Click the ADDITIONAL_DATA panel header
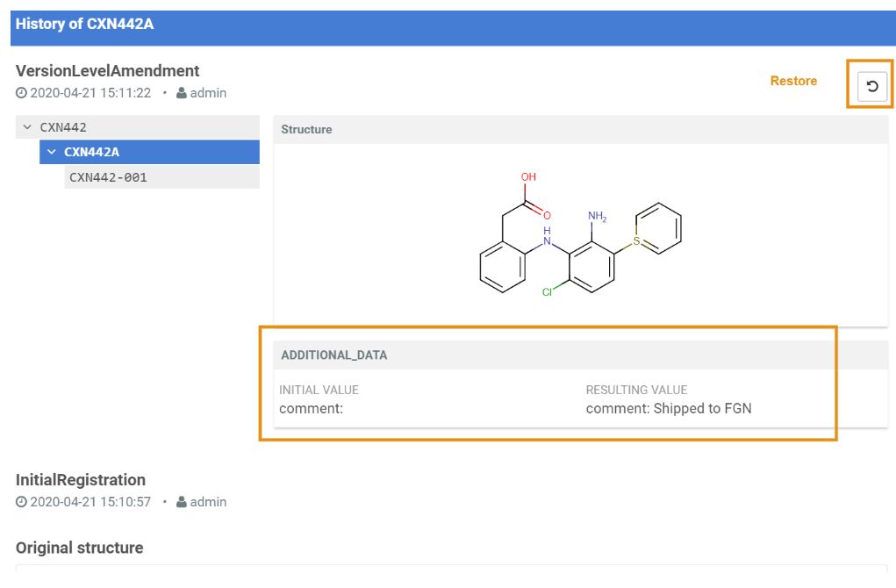 pos(333,355)
